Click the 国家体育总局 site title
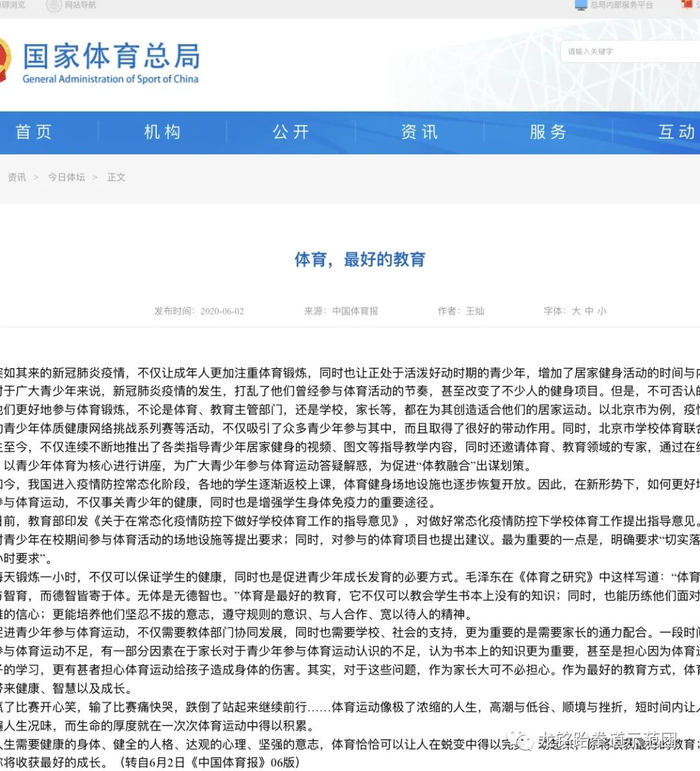This screenshot has width=700, height=771. tap(111, 57)
